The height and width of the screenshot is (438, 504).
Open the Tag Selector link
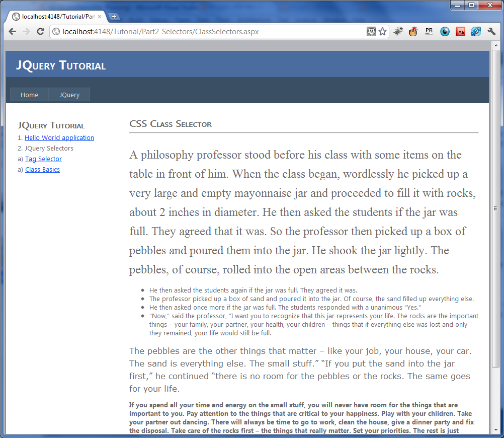[x=43, y=159]
